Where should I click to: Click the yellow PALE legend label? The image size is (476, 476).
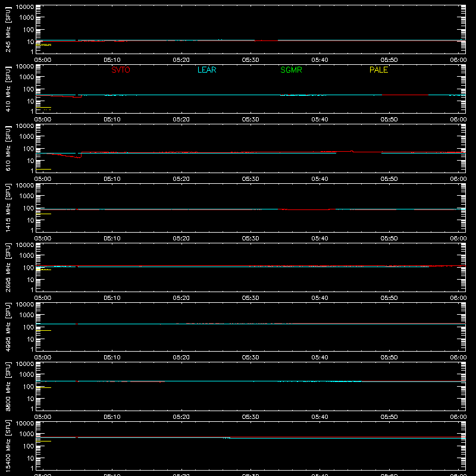(378, 70)
